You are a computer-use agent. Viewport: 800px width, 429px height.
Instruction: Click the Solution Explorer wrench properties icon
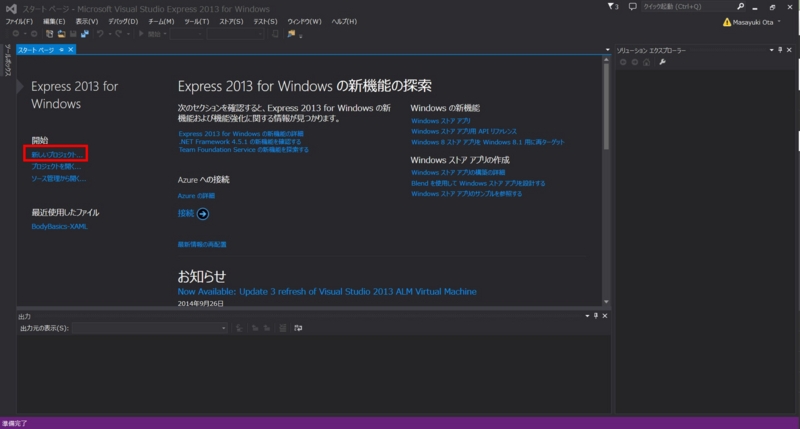click(x=662, y=62)
